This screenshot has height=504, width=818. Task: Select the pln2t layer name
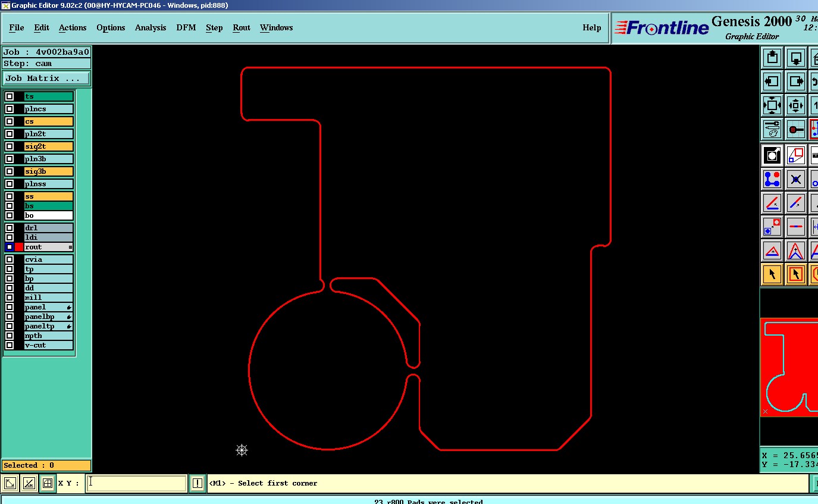tap(49, 134)
